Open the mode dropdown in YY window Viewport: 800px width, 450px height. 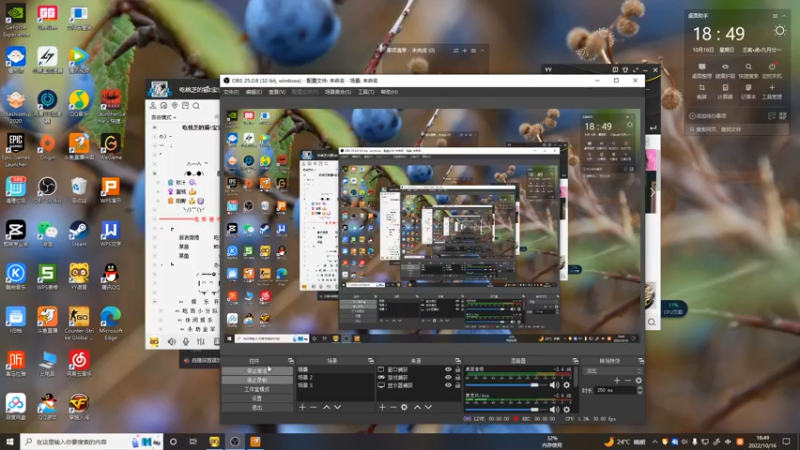click(x=164, y=117)
